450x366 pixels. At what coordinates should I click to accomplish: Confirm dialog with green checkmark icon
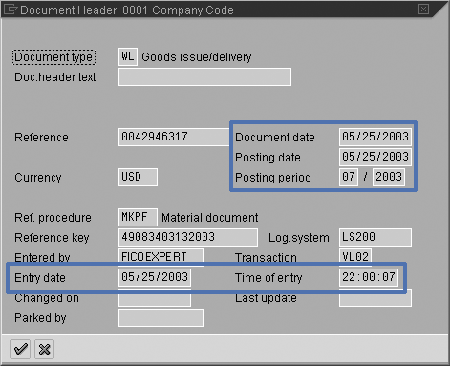20,349
